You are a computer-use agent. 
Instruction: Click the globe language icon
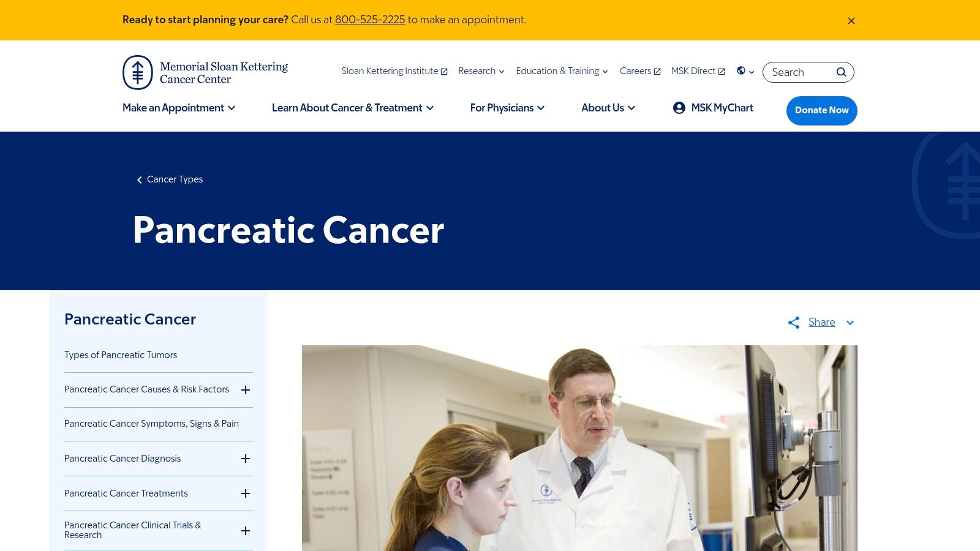[741, 72]
